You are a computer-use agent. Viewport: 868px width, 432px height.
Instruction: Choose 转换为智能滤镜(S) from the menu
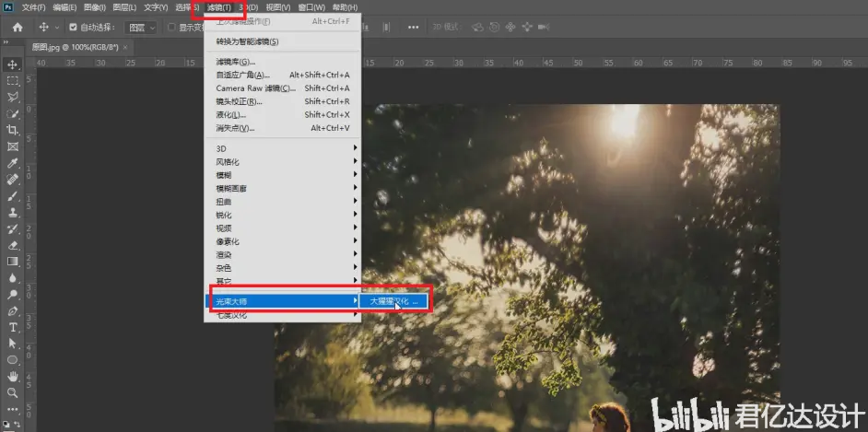(x=282, y=41)
